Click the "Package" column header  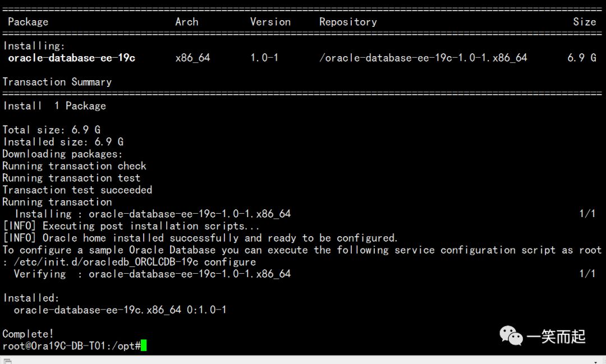tap(28, 22)
